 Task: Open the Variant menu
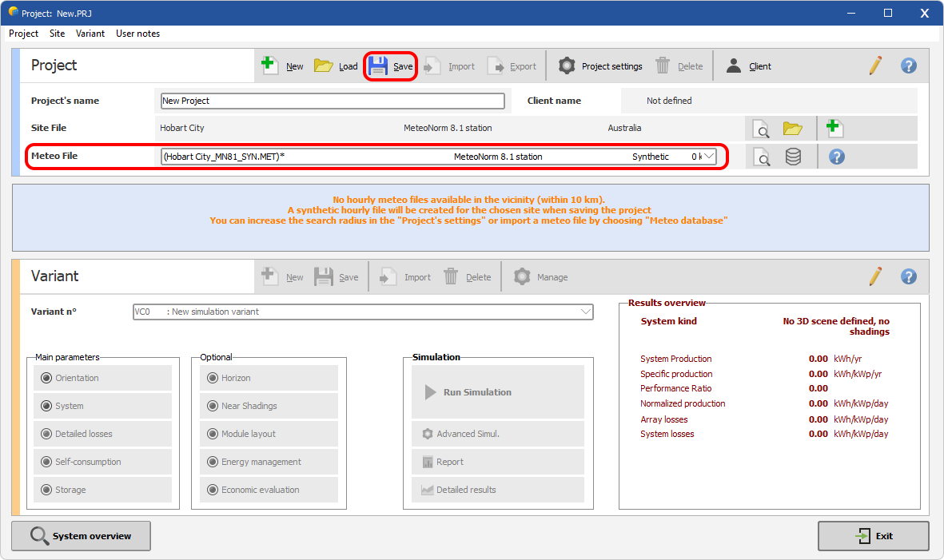[90, 34]
